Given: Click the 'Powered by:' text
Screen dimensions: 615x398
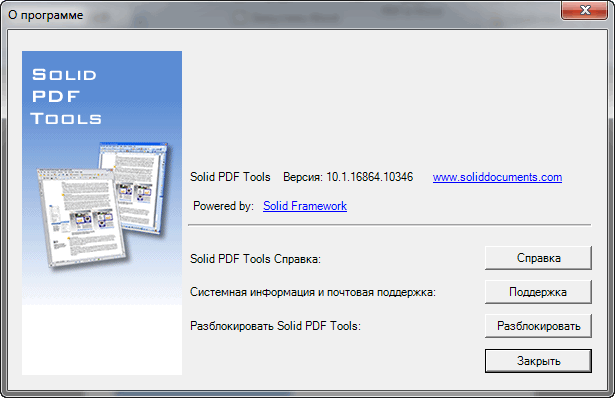Looking at the screenshot, I should tap(224, 206).
